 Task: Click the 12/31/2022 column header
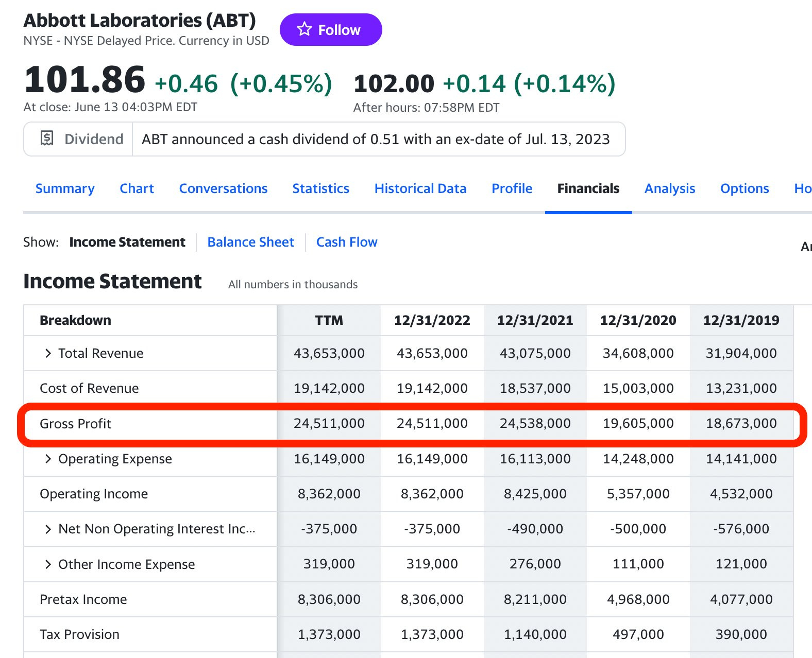tap(432, 320)
